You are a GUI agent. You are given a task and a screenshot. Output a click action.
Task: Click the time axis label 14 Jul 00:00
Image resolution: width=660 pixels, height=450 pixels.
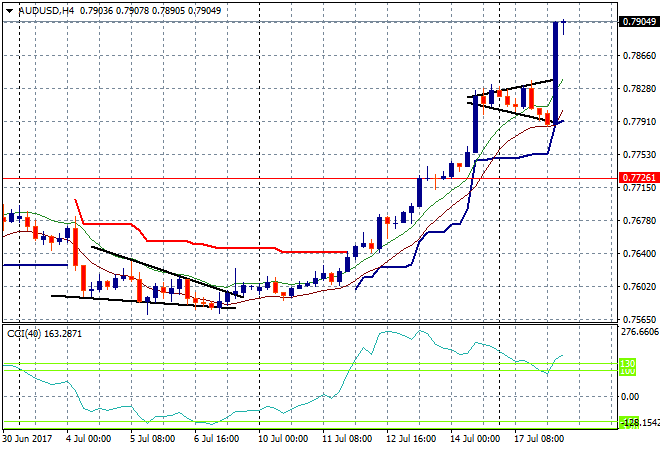point(475,439)
